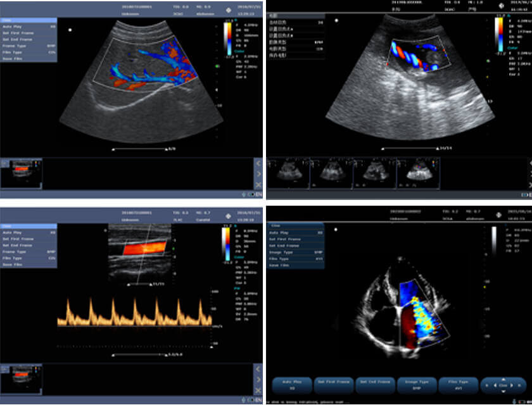Step back one frame on cardiac cine pad

click(x=495, y=385)
